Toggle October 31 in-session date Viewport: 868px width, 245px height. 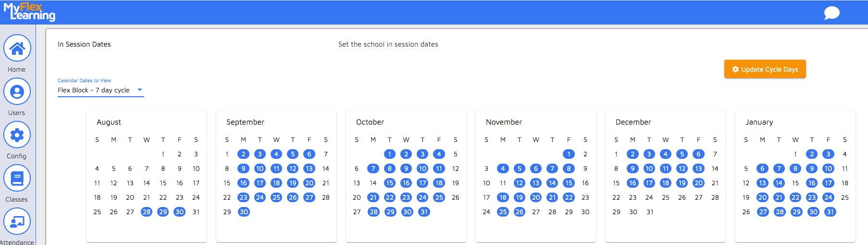point(423,212)
